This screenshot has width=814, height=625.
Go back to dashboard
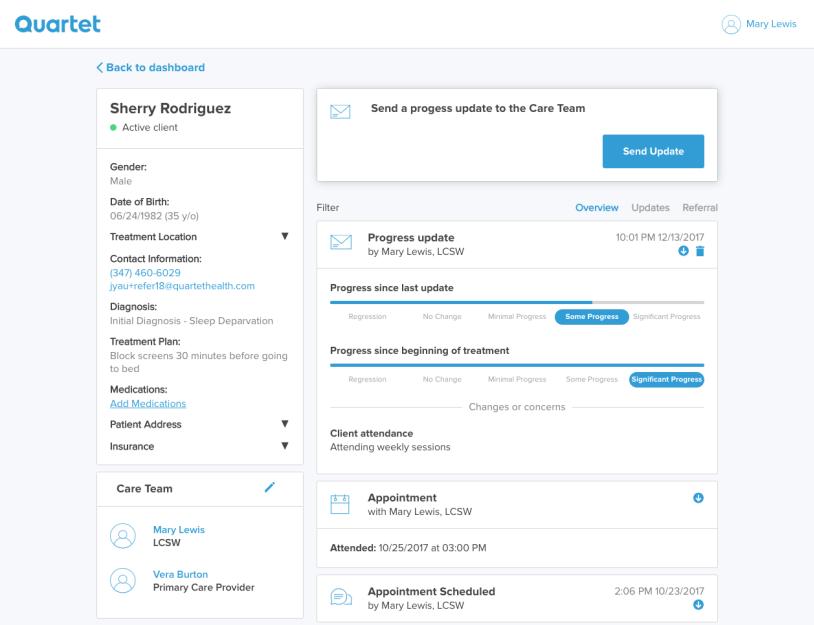click(x=150, y=68)
